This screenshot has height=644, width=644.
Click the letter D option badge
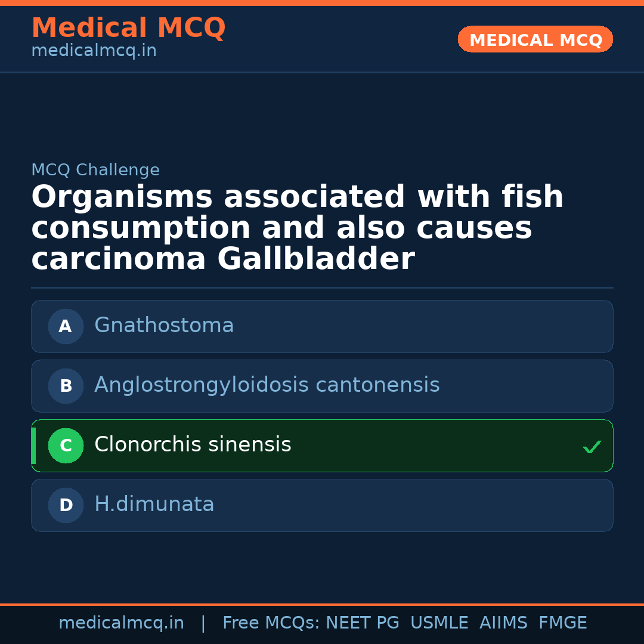[x=66, y=505]
